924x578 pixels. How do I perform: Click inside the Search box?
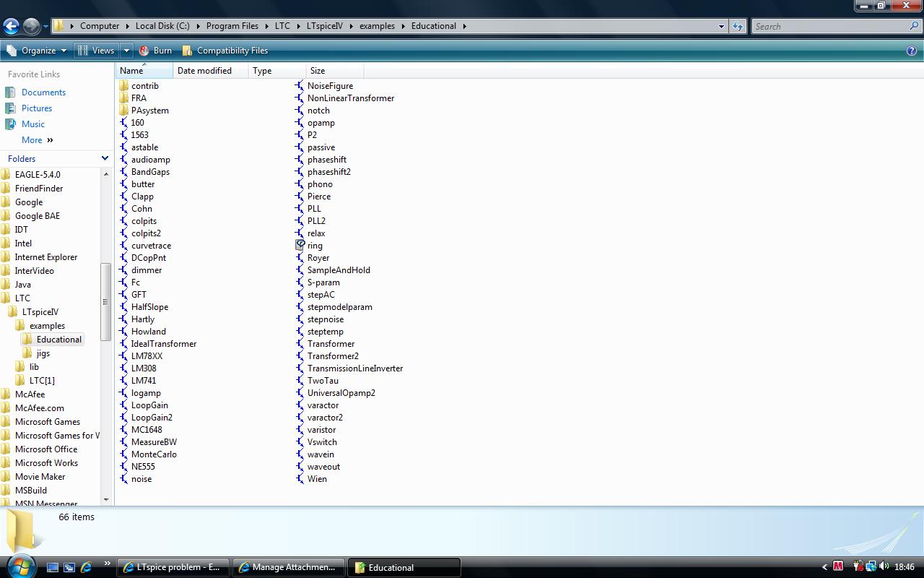tap(830, 26)
